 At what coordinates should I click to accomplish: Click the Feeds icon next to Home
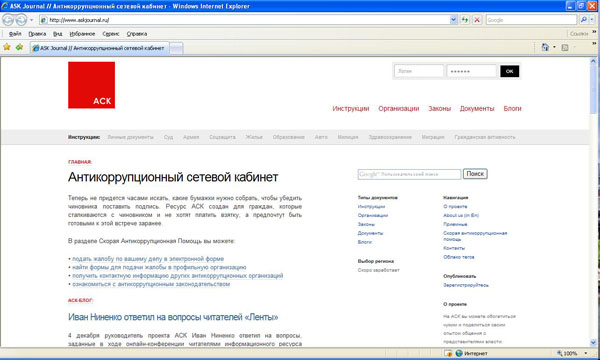pyautogui.click(x=565, y=47)
